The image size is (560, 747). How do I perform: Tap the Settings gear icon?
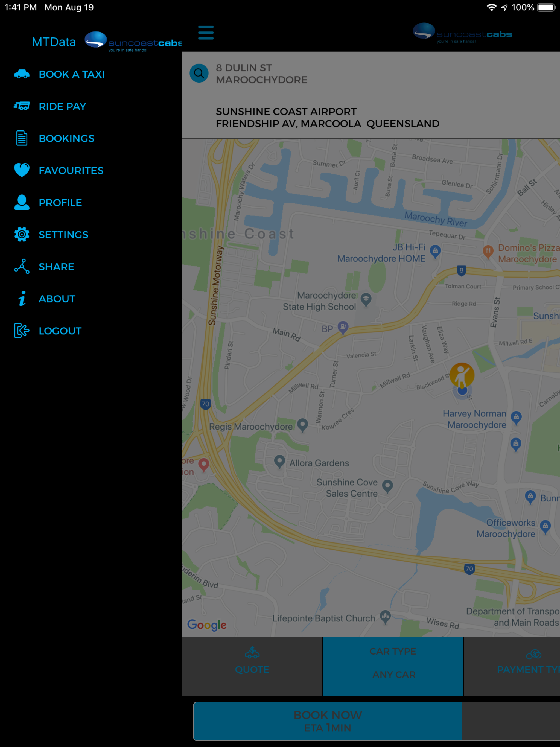pos(22,234)
